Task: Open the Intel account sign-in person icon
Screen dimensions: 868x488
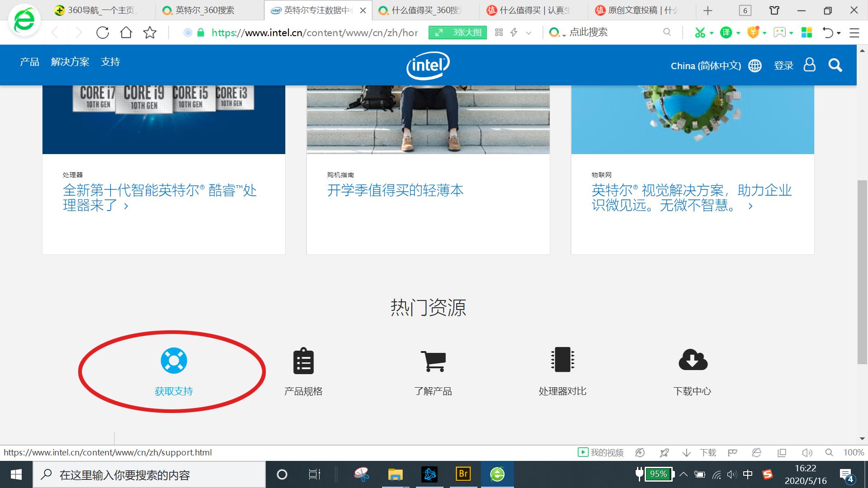Action: coord(809,65)
